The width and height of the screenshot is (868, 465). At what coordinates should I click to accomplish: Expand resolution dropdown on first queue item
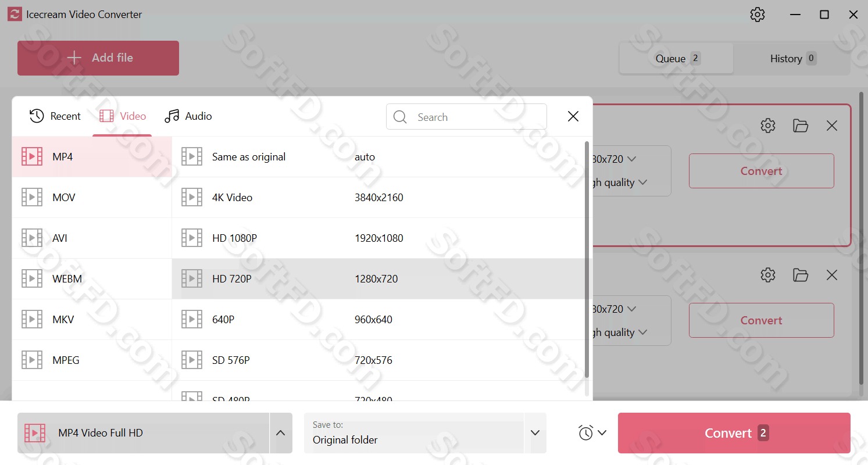click(x=631, y=159)
